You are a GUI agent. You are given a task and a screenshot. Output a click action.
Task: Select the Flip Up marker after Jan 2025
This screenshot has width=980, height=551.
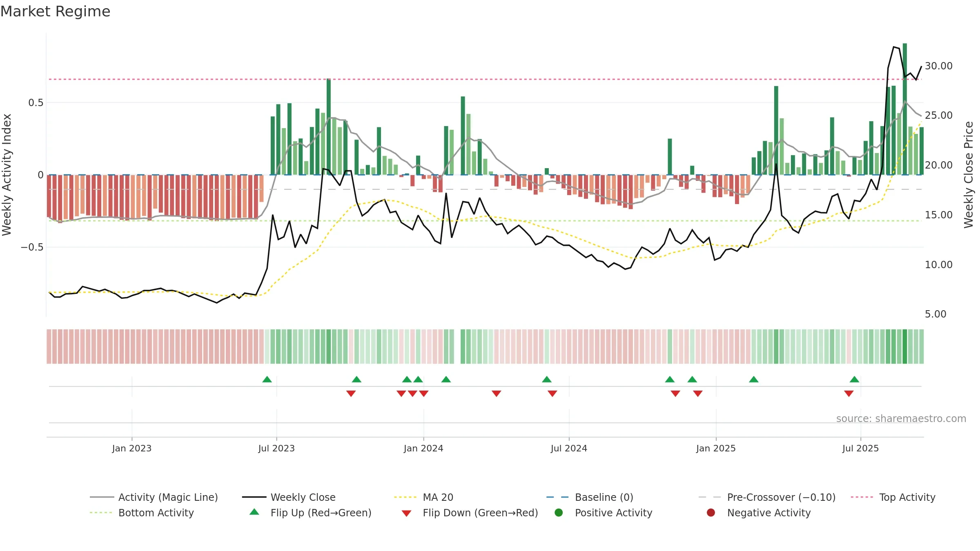point(754,379)
